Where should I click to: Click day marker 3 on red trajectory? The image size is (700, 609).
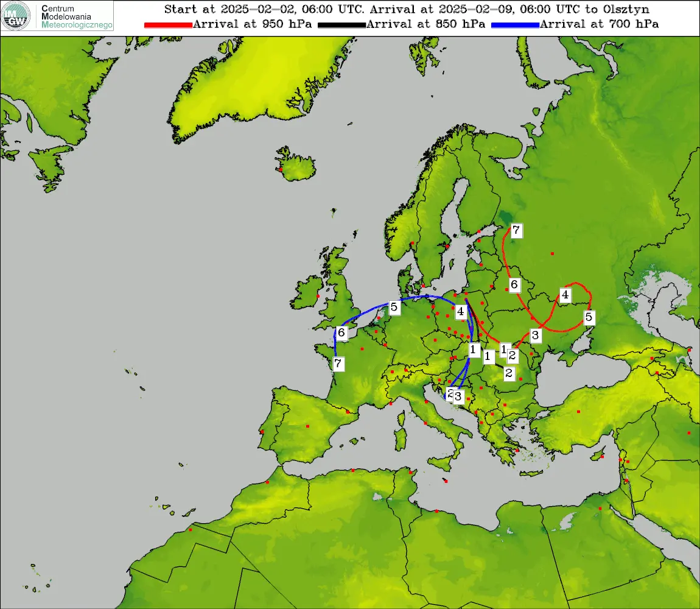tap(535, 335)
